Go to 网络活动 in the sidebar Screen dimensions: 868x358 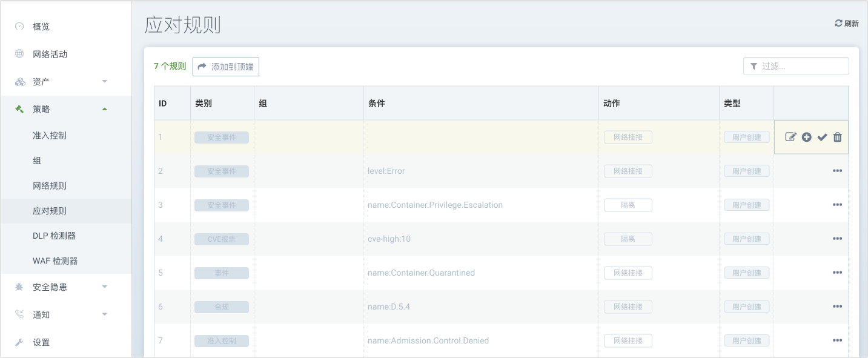50,55
